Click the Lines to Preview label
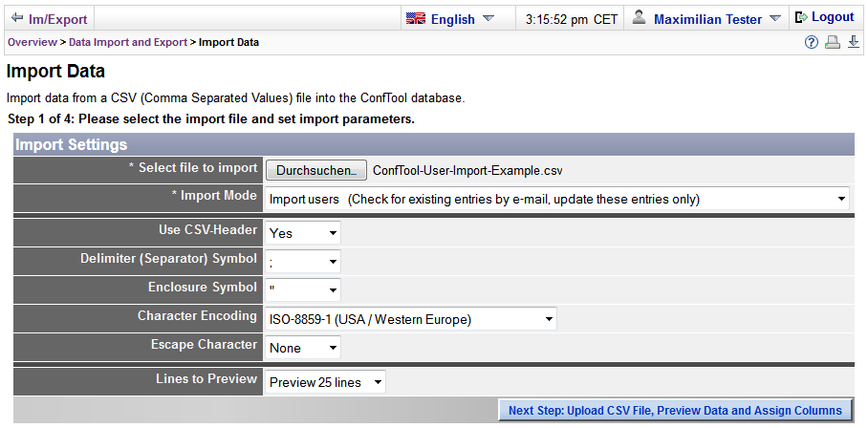Image resolution: width=868 pixels, height=428 pixels. 206,378
